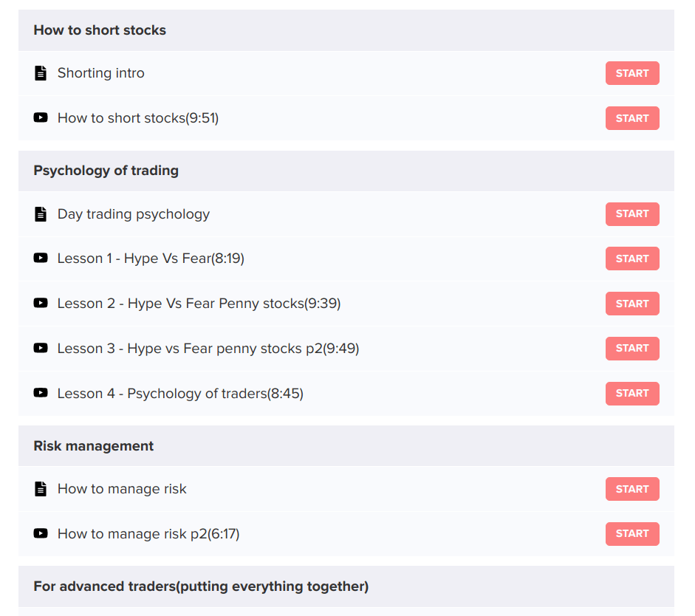The height and width of the screenshot is (616, 695).
Task: Open the Lesson 3 - Hype vs Fear penny stocks p2 title
Action: click(208, 349)
